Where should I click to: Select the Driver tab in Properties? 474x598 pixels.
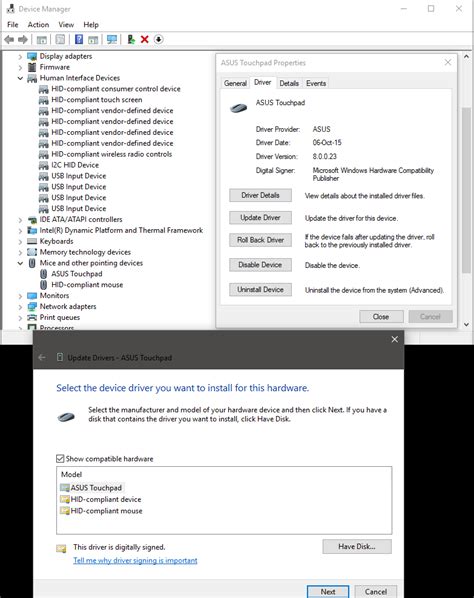(262, 82)
